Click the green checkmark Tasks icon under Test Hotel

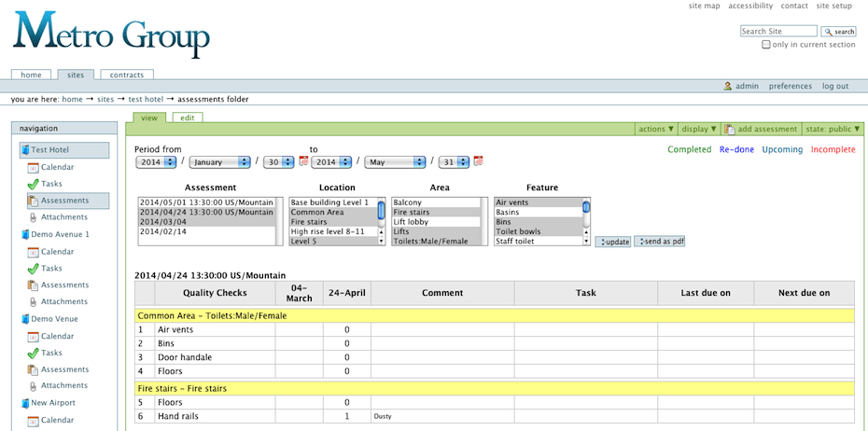point(33,184)
